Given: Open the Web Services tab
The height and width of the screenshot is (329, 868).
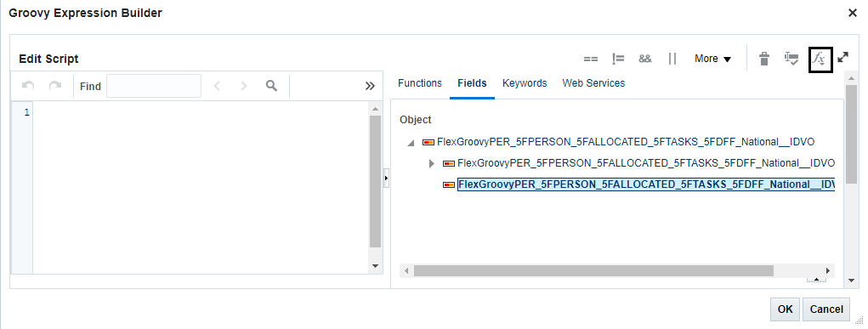Looking at the screenshot, I should [593, 83].
